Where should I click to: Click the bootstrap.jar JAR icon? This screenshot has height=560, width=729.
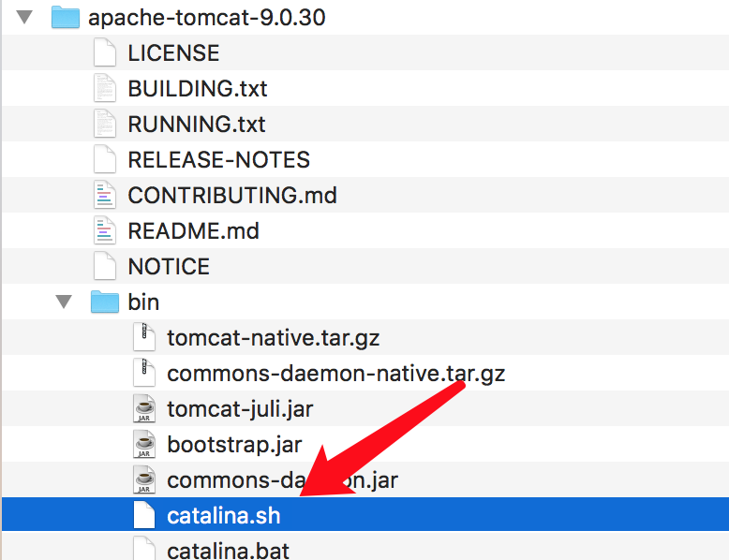(144, 444)
